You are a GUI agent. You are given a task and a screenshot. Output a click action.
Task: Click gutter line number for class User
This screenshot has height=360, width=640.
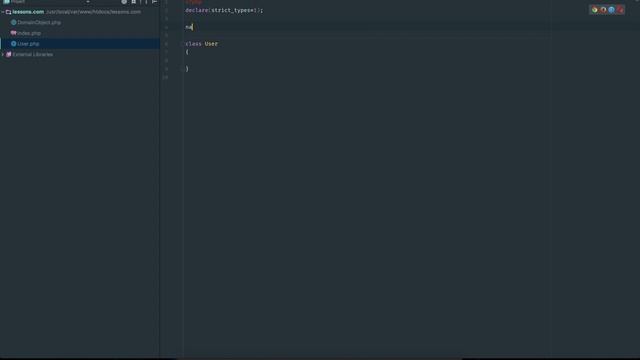click(x=166, y=44)
